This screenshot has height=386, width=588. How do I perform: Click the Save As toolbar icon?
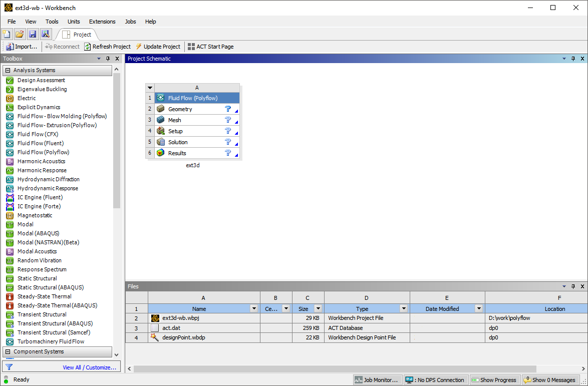[46, 35]
